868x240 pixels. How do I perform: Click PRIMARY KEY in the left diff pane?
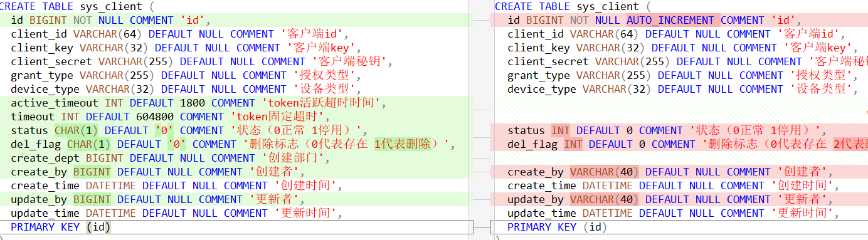tap(45, 227)
